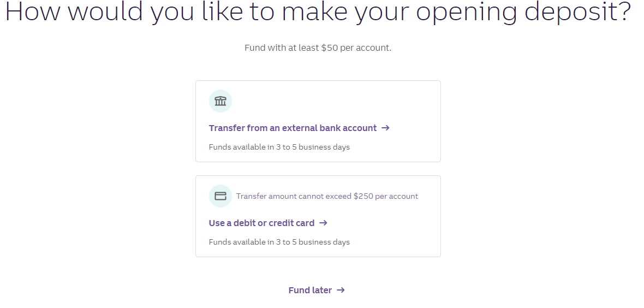Viewport: 644px width, 308px height.
Task: Click the credit card icon
Action: pyautogui.click(x=220, y=196)
